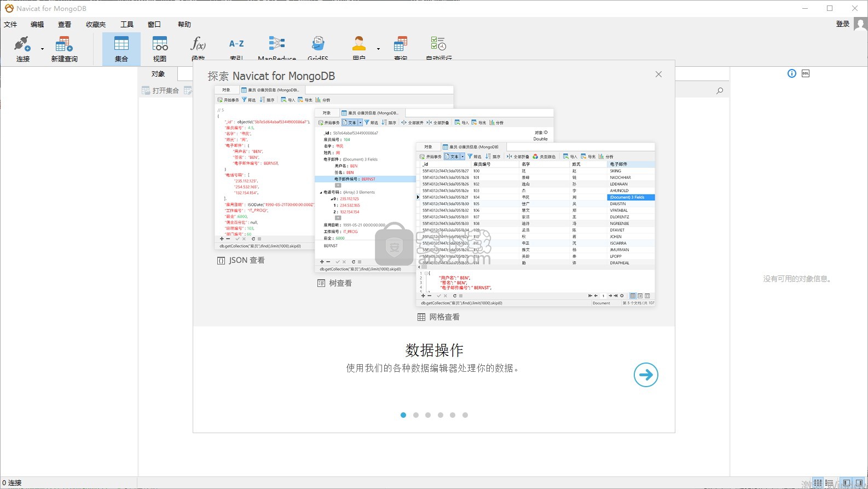This screenshot has height=489, width=868.
Task: Open the 文件 menu
Action: 10,24
